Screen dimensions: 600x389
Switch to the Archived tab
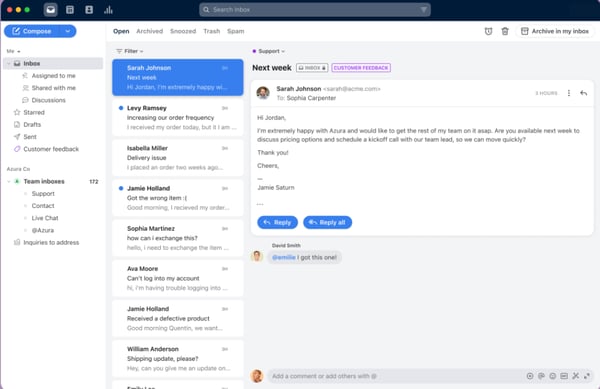click(x=150, y=31)
